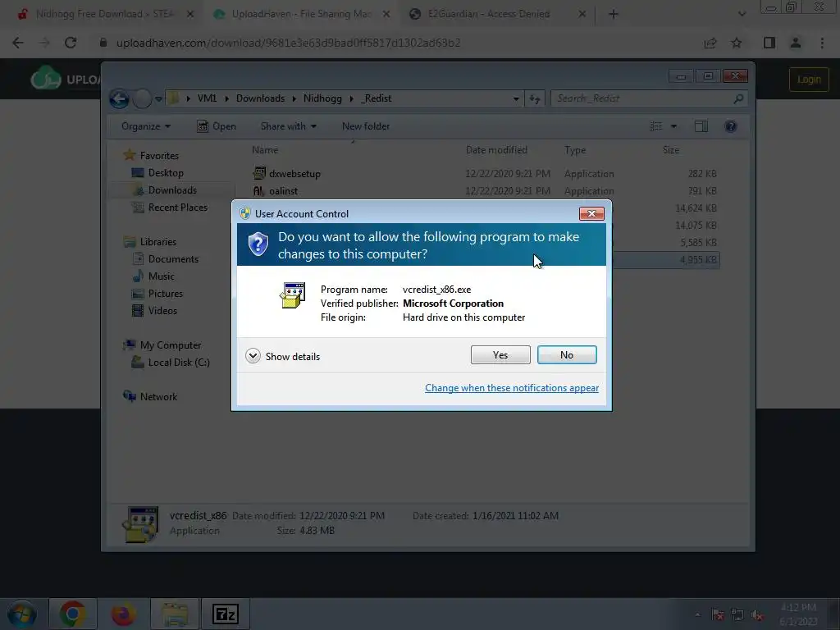Image resolution: width=840 pixels, height=630 pixels.
Task: Go back in Explorer window
Action: tap(119, 98)
